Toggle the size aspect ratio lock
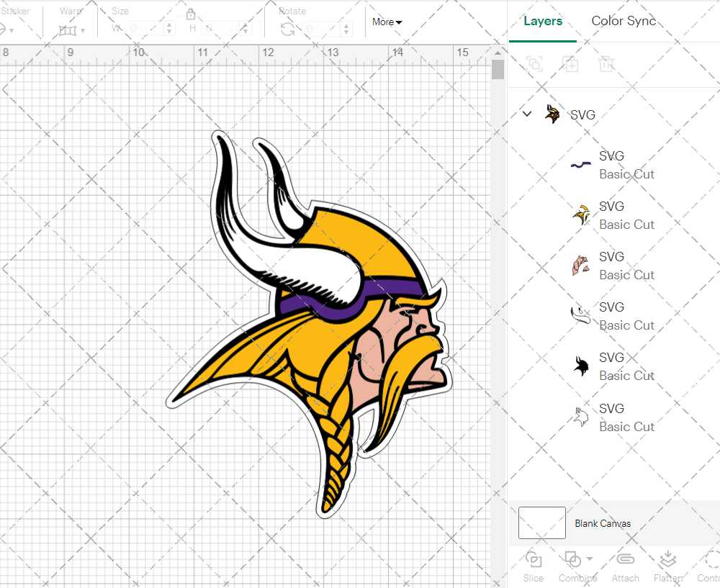This screenshot has height=588, width=720. point(191,14)
